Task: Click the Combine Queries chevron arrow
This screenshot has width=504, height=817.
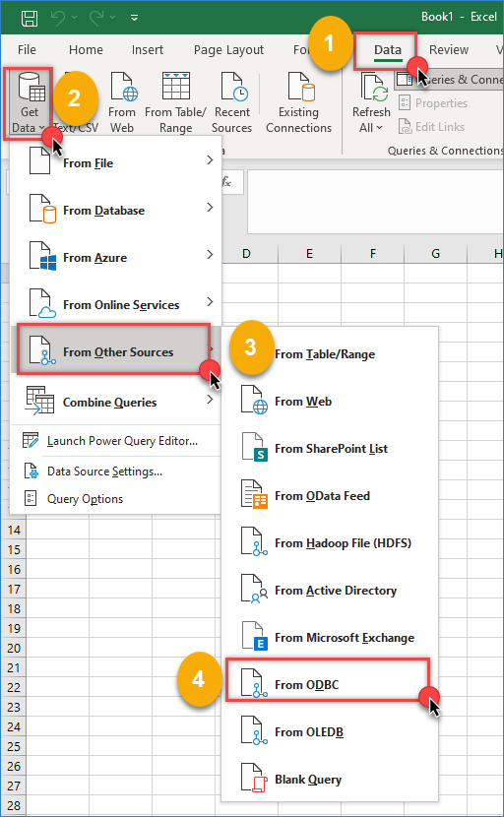Action: 210,400
